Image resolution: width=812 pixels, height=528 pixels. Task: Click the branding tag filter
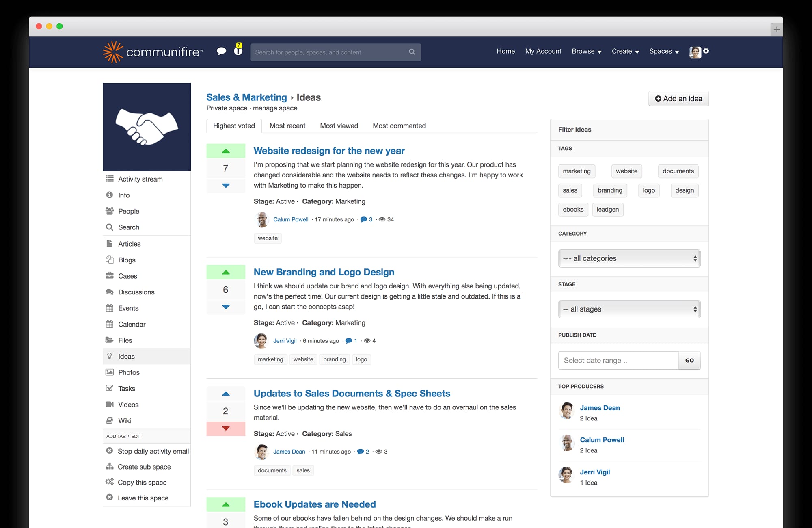tap(610, 190)
